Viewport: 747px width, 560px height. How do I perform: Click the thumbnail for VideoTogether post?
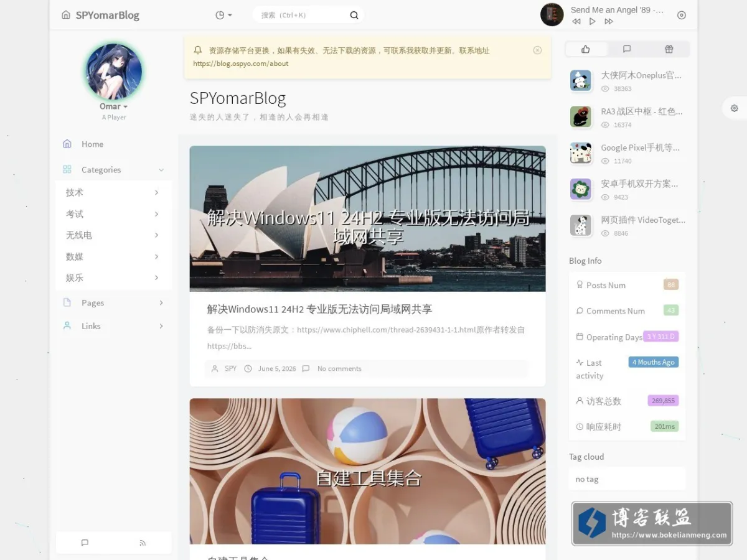581,225
